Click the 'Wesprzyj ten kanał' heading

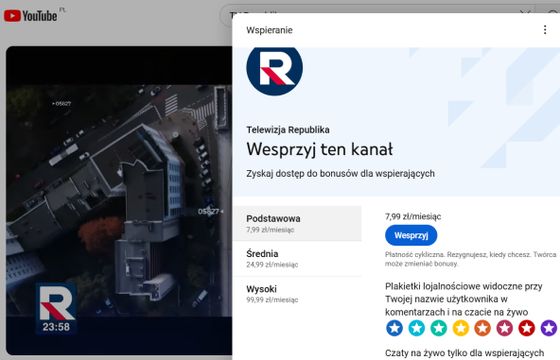(319, 149)
